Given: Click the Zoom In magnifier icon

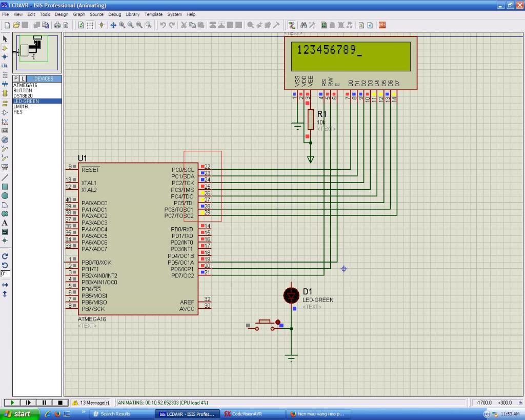Looking at the screenshot, I should [x=122, y=25].
